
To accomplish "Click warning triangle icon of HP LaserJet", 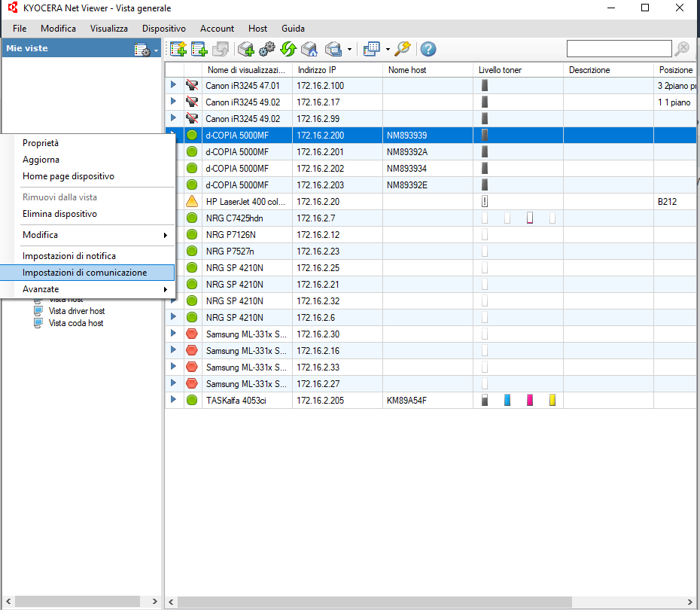I will pos(192,201).
